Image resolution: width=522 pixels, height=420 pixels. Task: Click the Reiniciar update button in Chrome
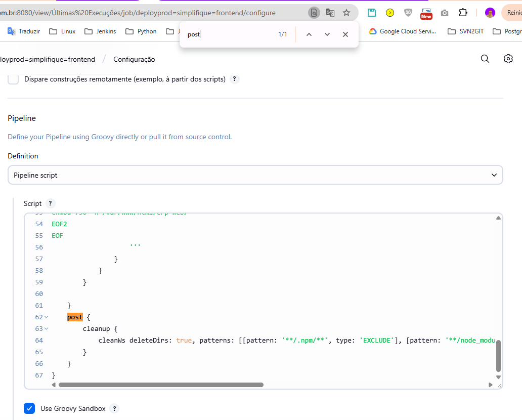pyautogui.click(x=512, y=13)
